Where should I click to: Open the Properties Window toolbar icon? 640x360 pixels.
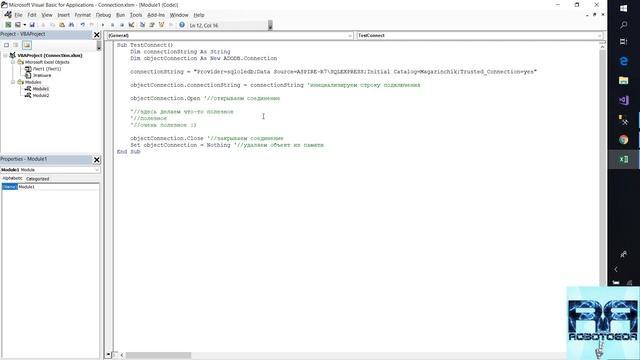pos(152,25)
